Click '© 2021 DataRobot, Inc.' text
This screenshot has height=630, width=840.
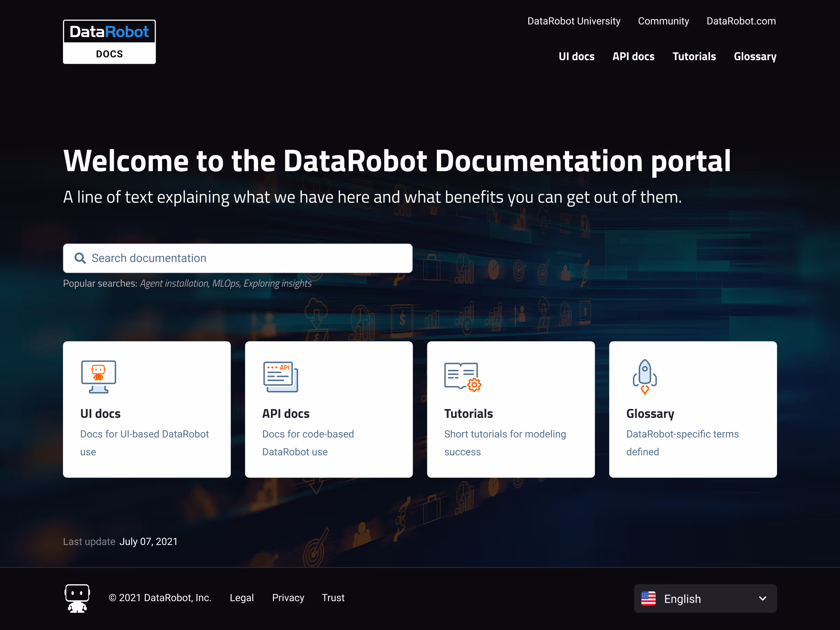160,598
